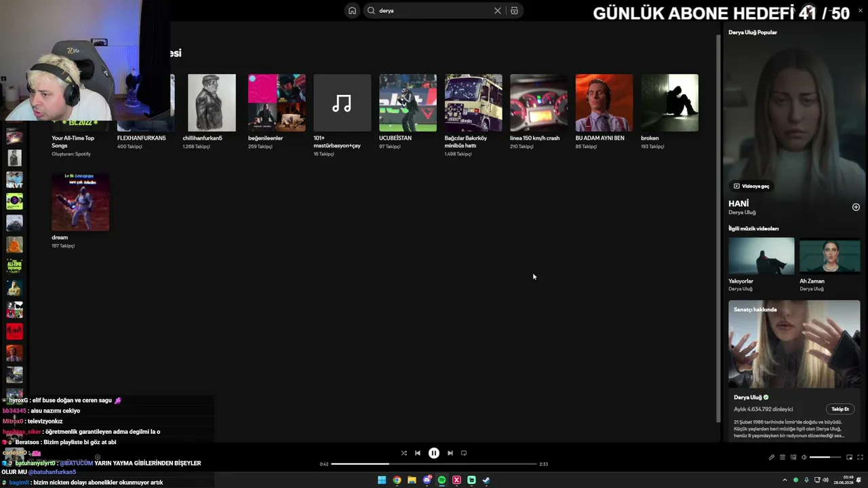Image resolution: width=868 pixels, height=488 pixels.
Task: Click the 'Videoya geç' button
Action: pos(751,186)
